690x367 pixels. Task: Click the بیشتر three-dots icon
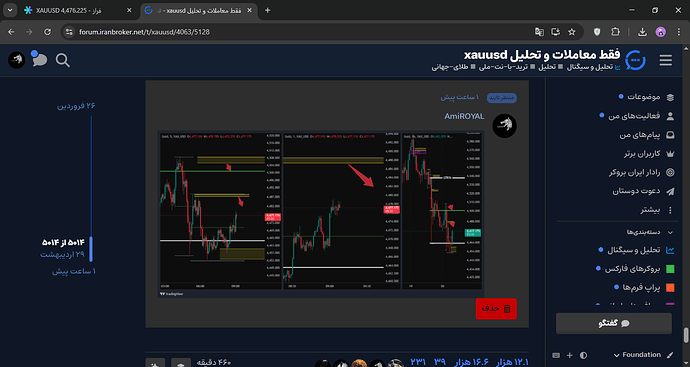pos(670,210)
